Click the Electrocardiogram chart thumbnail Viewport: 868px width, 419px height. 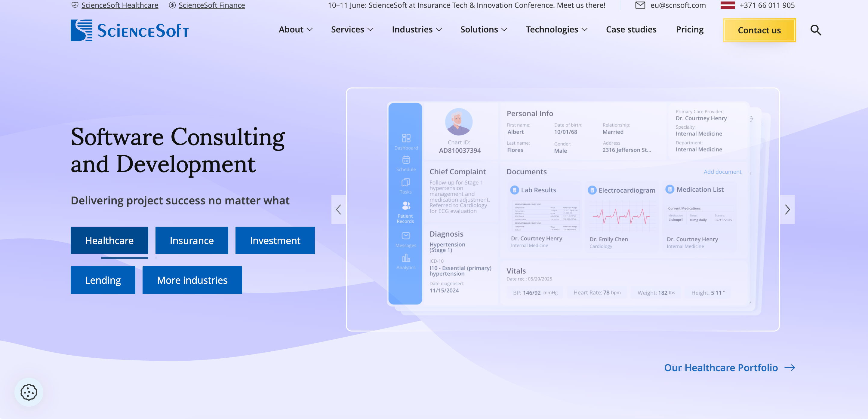pos(622,216)
